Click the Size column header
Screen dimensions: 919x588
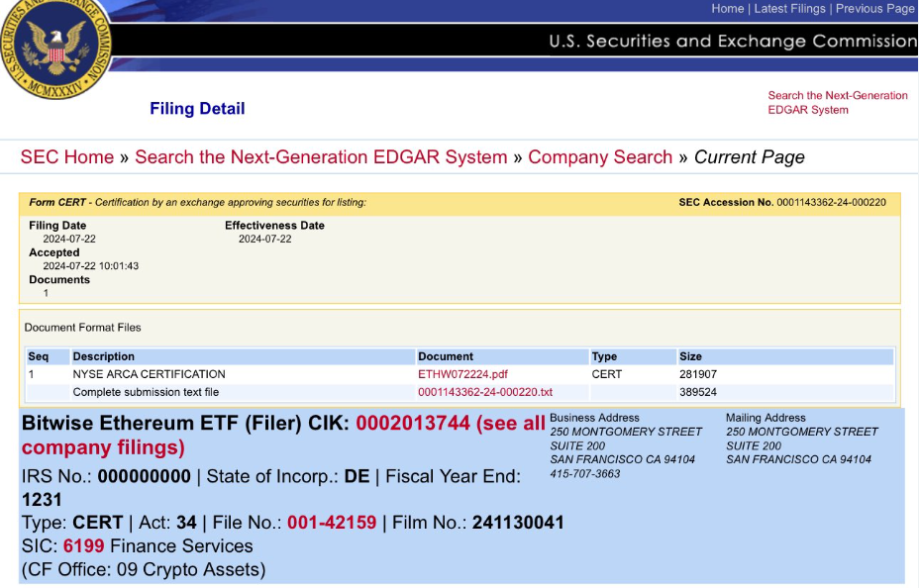(690, 356)
